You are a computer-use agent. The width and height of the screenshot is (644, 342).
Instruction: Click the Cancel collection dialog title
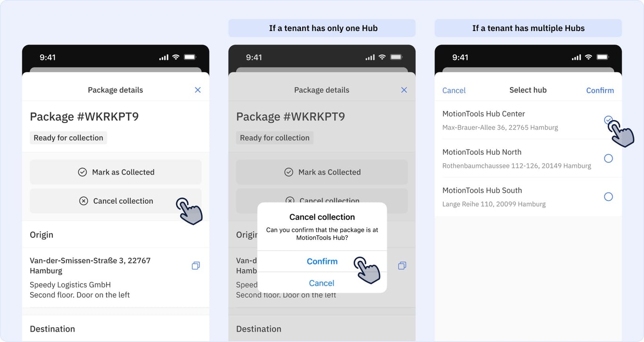(322, 217)
